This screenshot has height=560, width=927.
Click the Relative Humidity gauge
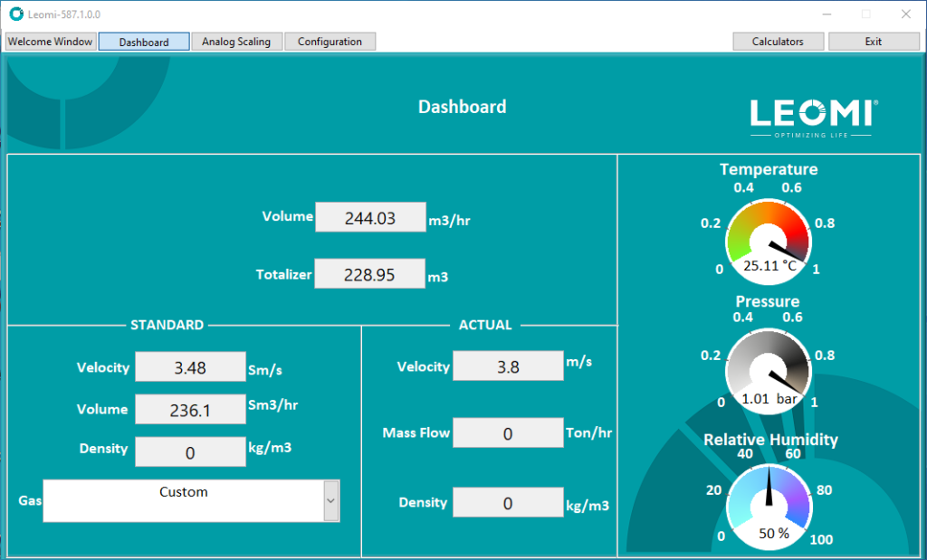point(769,505)
